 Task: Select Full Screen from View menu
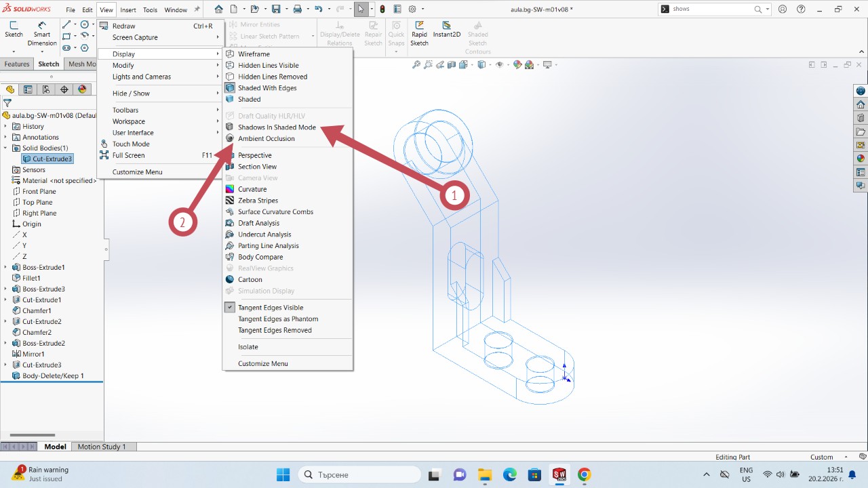[x=128, y=155]
